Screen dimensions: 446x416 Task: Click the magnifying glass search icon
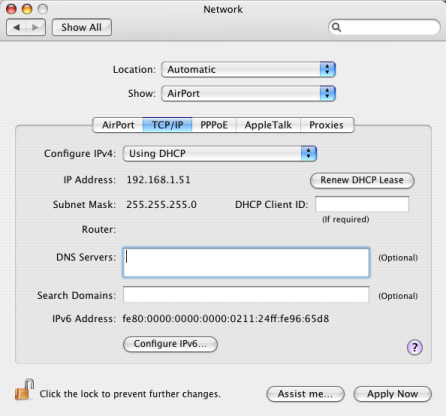[336, 27]
